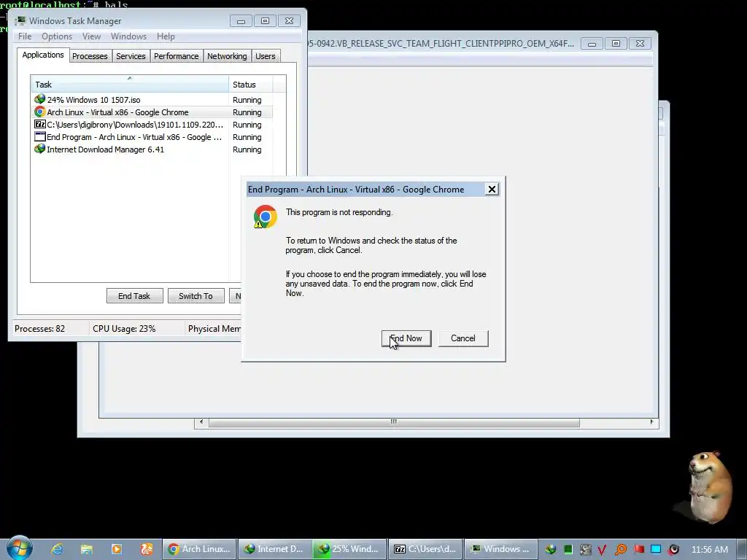Click the orange magnifier tray icon
747x560 pixels.
[x=620, y=550]
